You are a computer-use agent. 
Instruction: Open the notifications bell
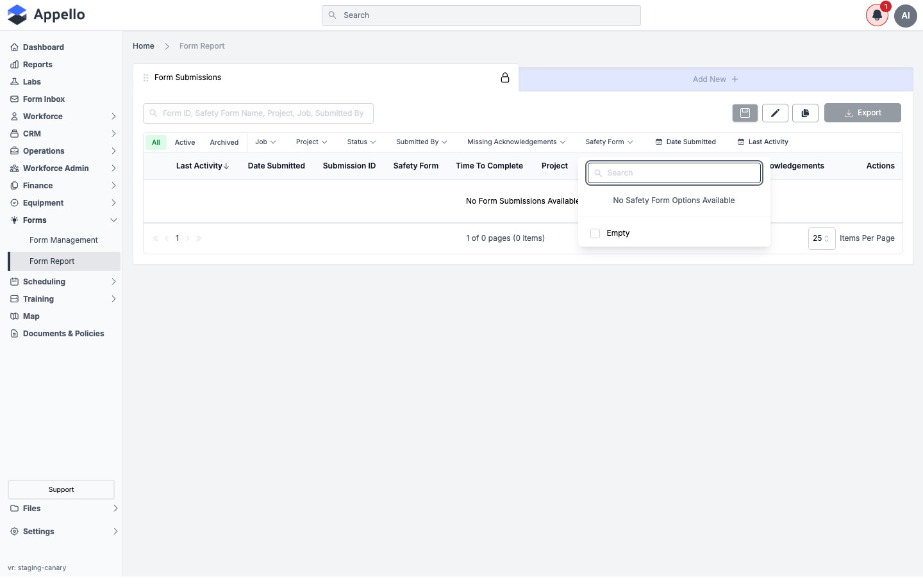(877, 15)
